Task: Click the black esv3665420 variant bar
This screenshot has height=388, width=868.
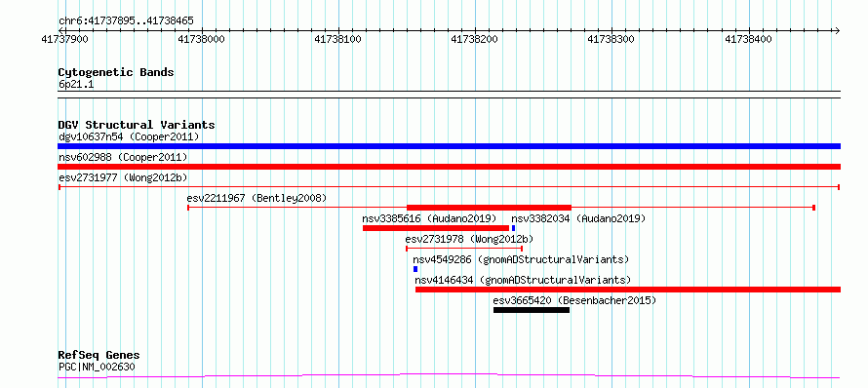Action: 532,310
